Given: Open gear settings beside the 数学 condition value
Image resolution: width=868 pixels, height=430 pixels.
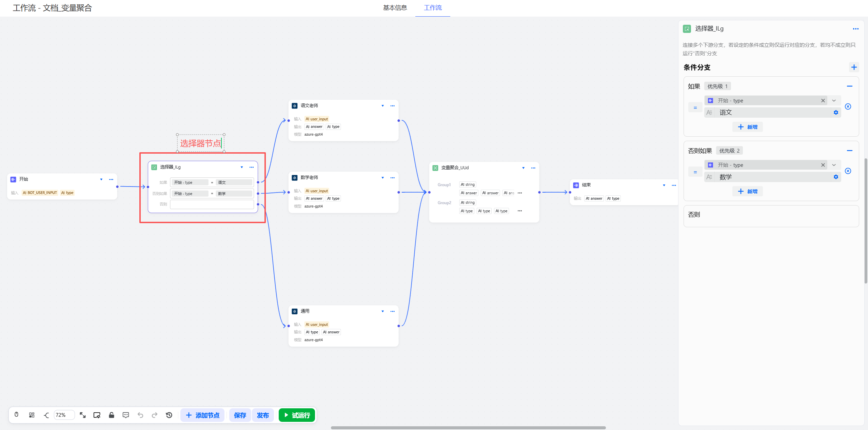Looking at the screenshot, I should pyautogui.click(x=836, y=177).
